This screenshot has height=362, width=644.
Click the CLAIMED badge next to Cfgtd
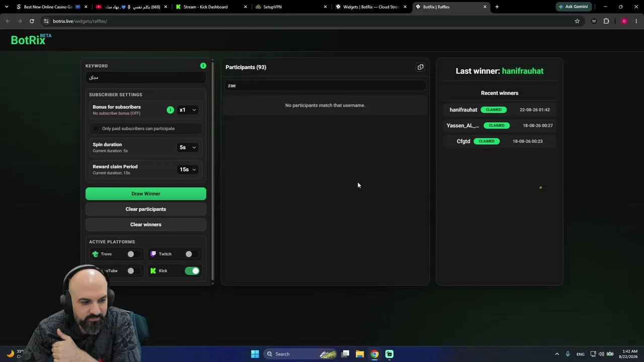[x=487, y=141]
